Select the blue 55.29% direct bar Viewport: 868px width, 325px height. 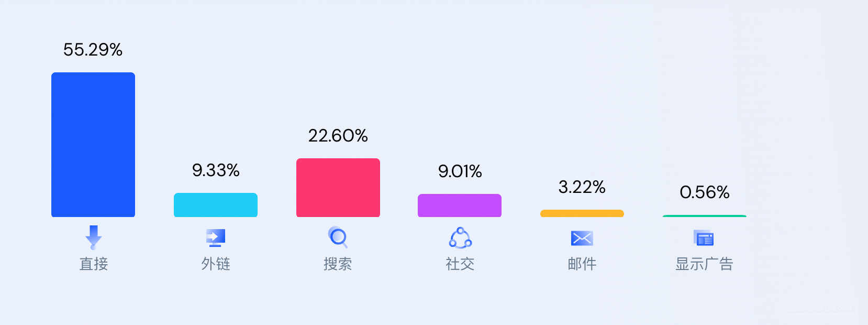point(93,145)
